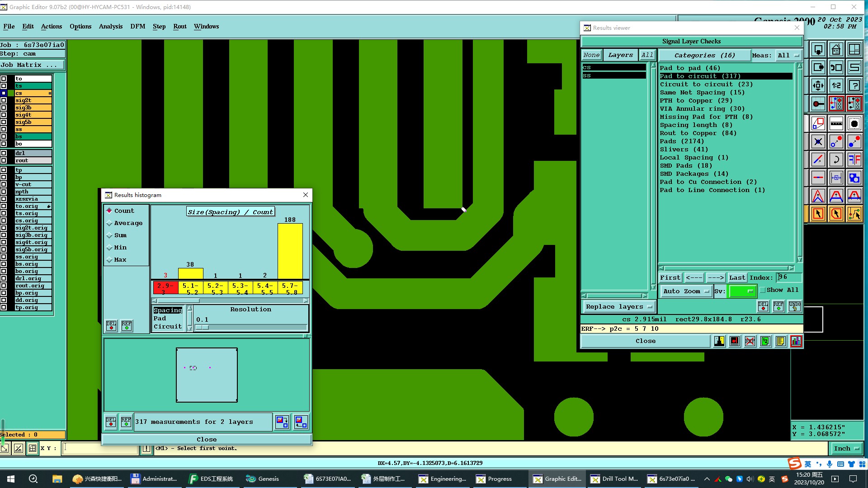Click the Job Matrix button

tap(32, 65)
